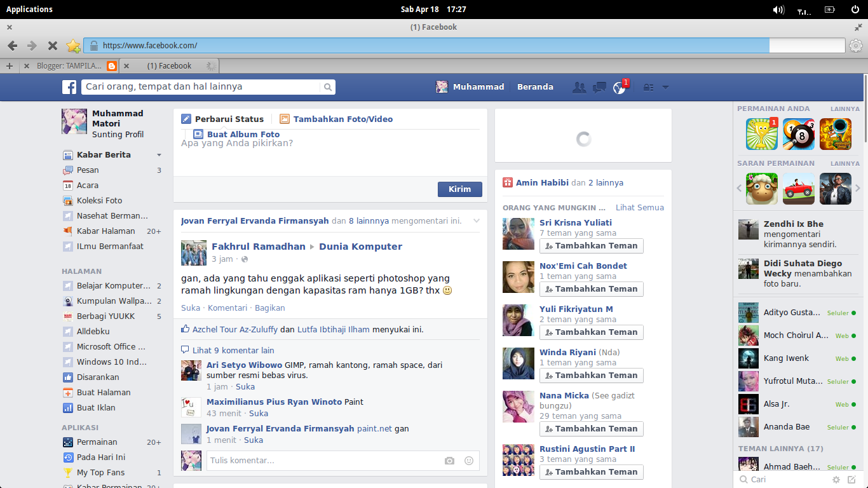This screenshot has height=488, width=868.
Task: Open the sheep game suggestion thumbnail
Action: click(x=762, y=189)
